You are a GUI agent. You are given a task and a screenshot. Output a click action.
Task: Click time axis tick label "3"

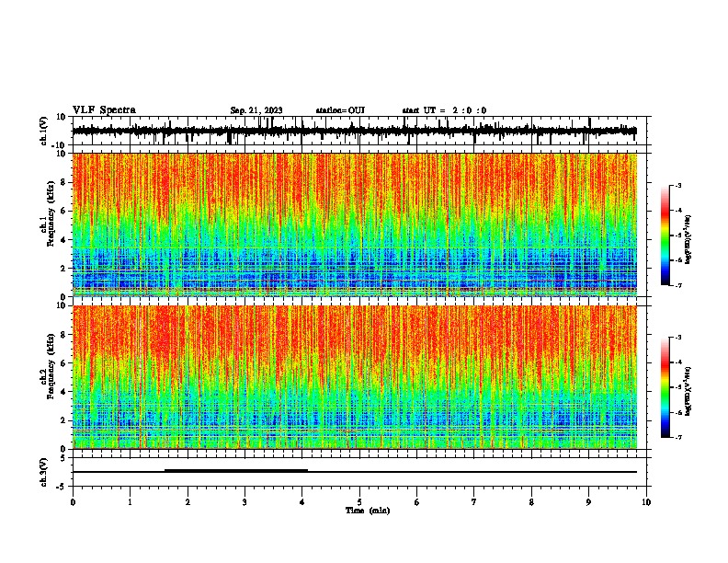[x=245, y=502]
